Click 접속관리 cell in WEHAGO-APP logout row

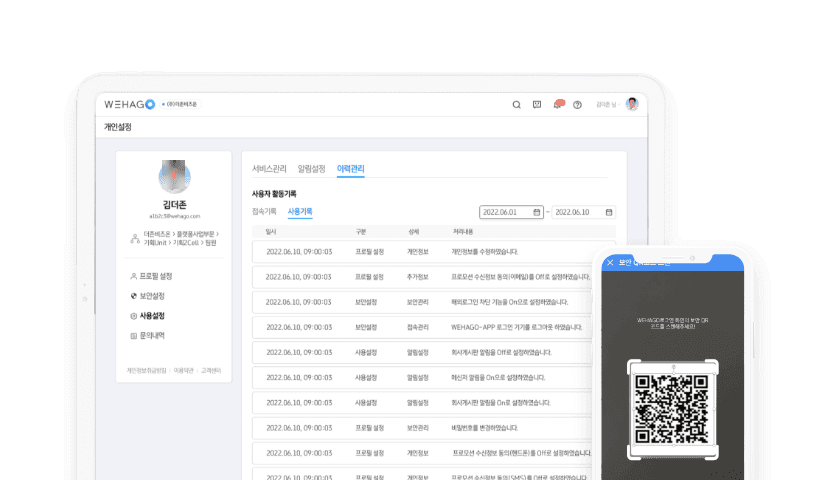(x=418, y=327)
